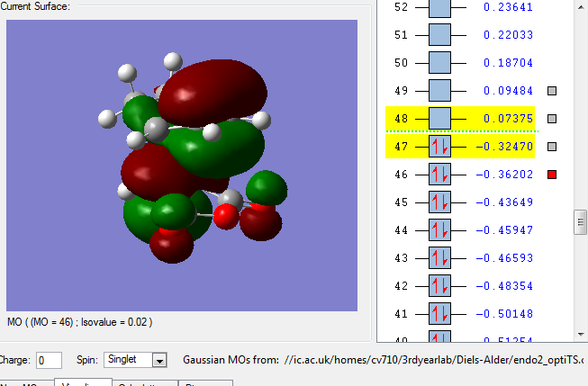Screen dimensions: 588x386
Task: Toggle paired-electron box of MO 45
Action: click(x=439, y=202)
